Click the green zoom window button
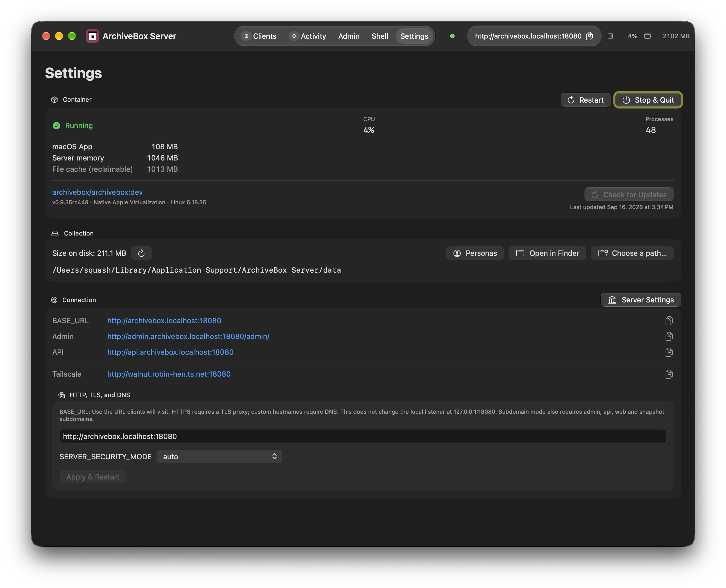Screen dimensions: 726x588 pos(72,36)
